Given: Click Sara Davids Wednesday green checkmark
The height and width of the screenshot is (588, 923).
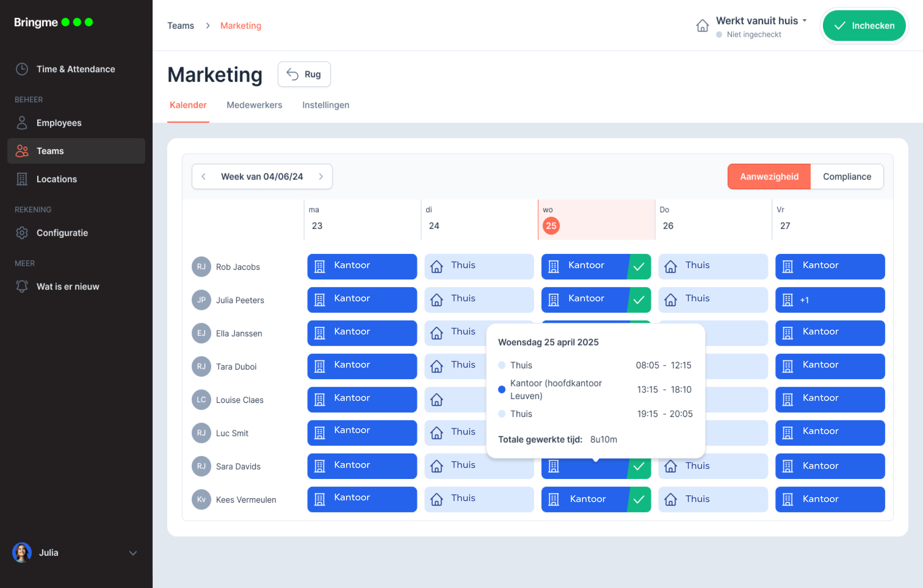Looking at the screenshot, I should click(639, 466).
